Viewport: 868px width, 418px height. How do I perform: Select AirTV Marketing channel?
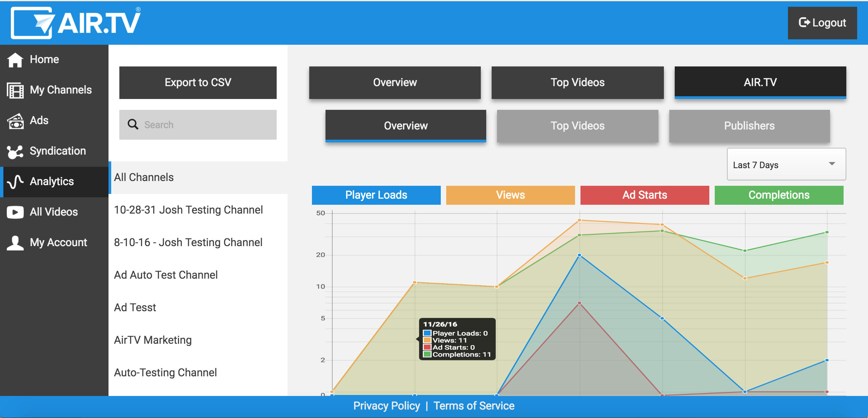153,340
